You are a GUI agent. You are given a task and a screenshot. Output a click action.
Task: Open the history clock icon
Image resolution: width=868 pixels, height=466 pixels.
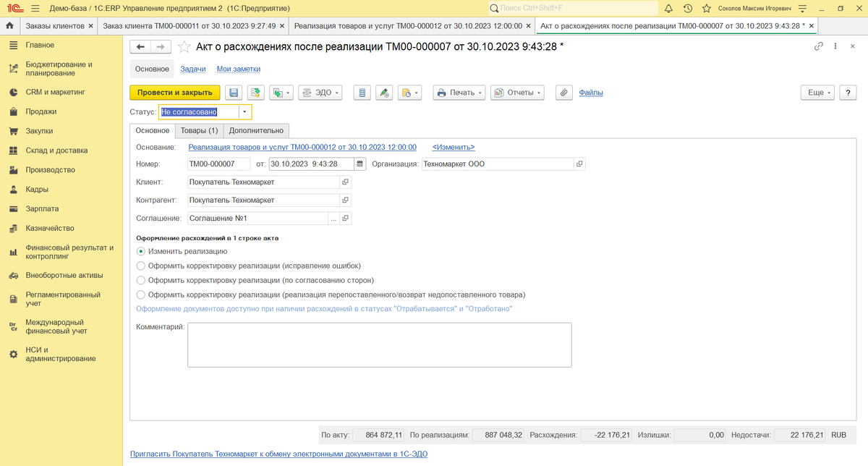(687, 8)
